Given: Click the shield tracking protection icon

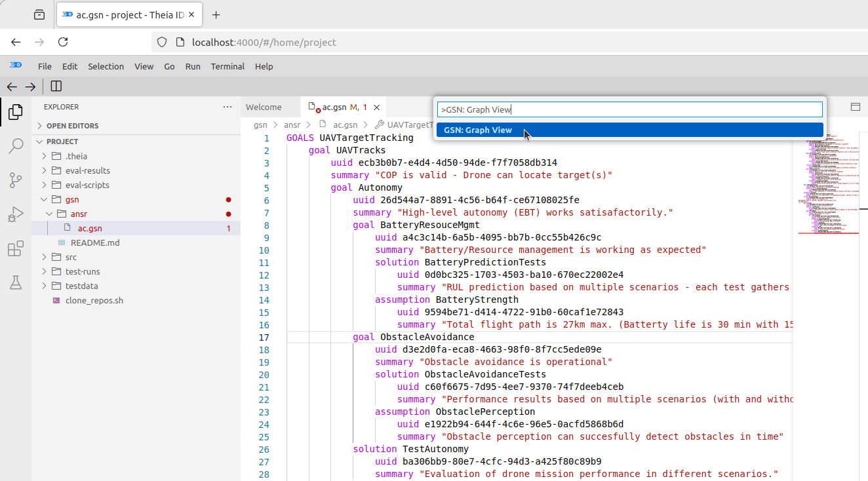Looking at the screenshot, I should point(162,42).
